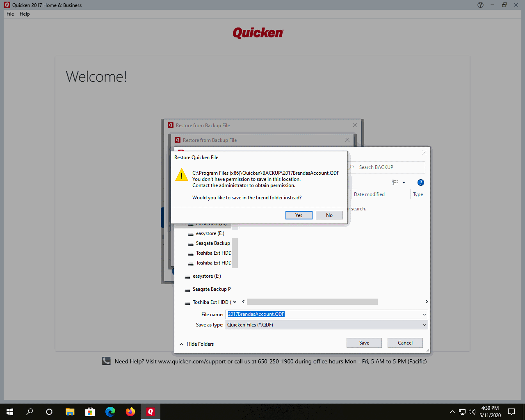The width and height of the screenshot is (525, 420).
Task: Collapse the Hide Folders expander
Action: pyautogui.click(x=196, y=344)
